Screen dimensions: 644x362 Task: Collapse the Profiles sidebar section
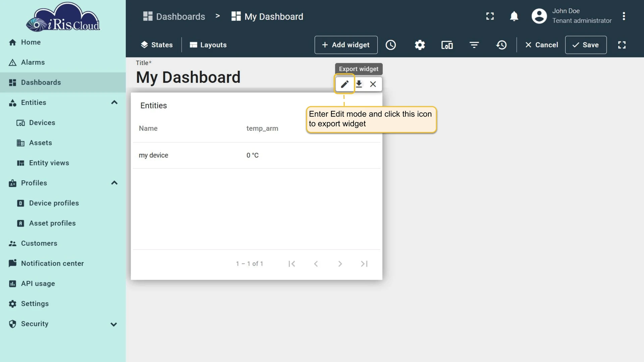pyautogui.click(x=114, y=183)
